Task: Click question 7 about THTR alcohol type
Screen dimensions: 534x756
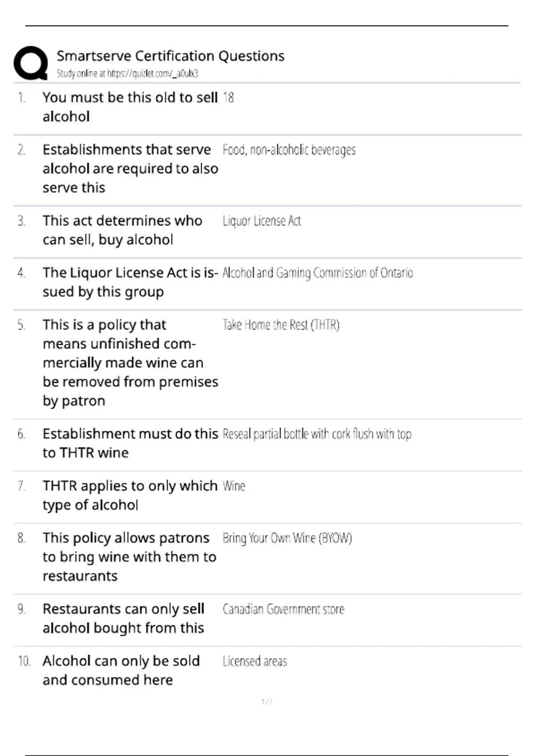Action: tap(130, 495)
